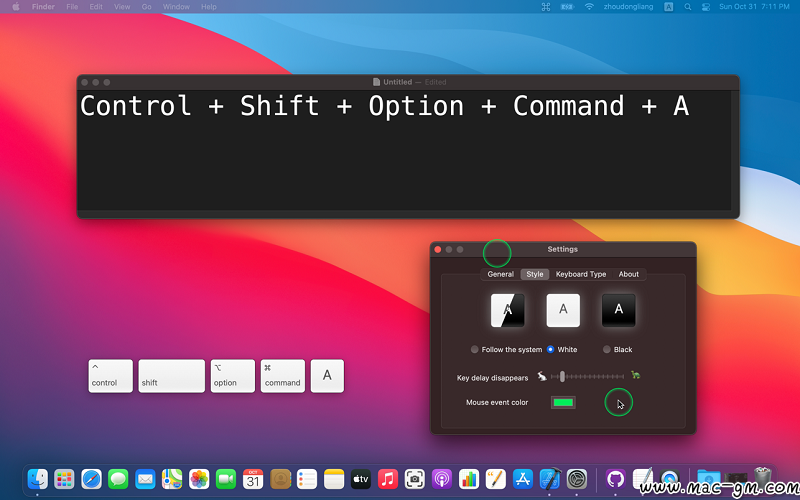
Task: Select Follow the system radio button
Action: coord(474,349)
